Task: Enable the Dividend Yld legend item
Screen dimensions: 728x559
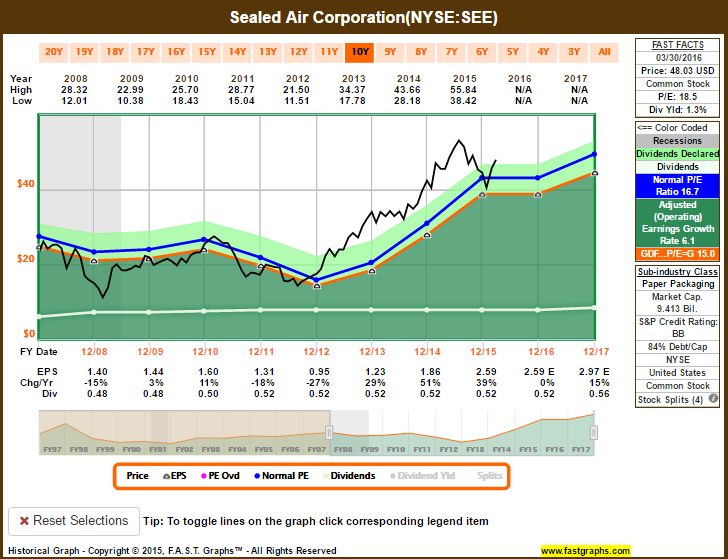Action: [422, 476]
